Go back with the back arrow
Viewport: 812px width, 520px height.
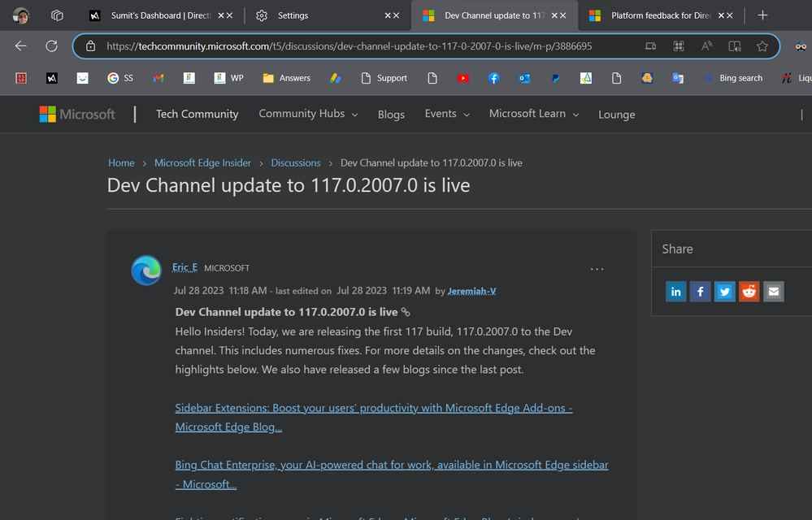20,46
